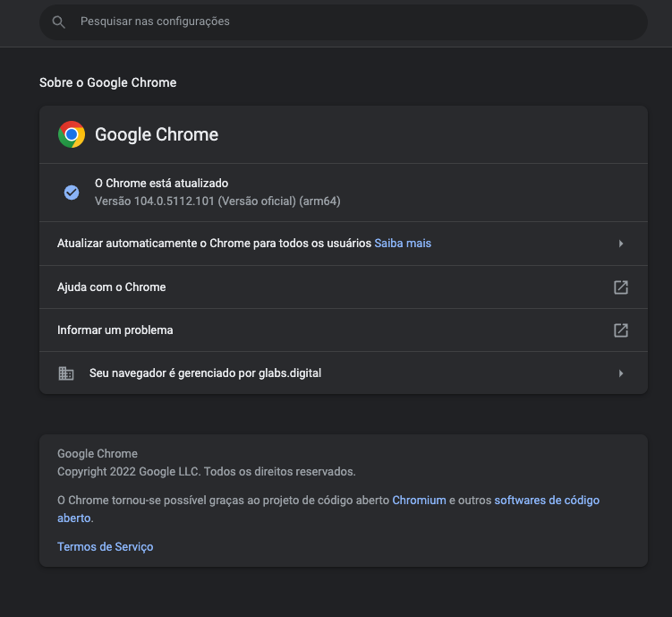The image size is (672, 617).
Task: Click the Google Chrome logo icon
Action: (72, 134)
